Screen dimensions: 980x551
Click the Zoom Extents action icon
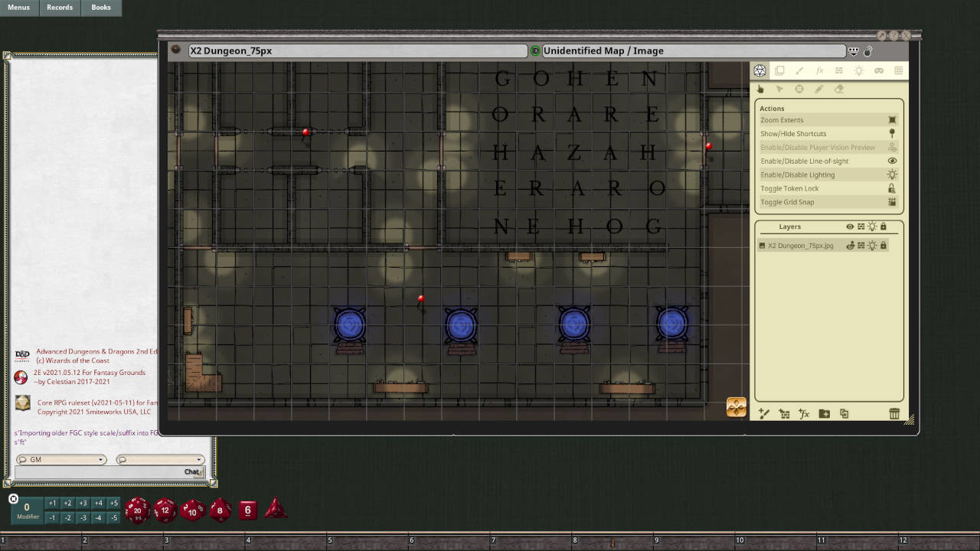[892, 120]
